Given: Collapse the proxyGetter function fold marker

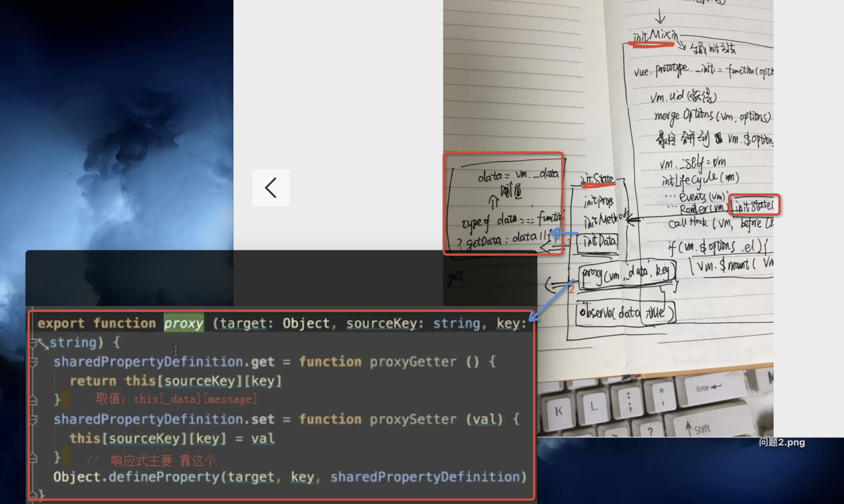Looking at the screenshot, I should [x=33, y=361].
